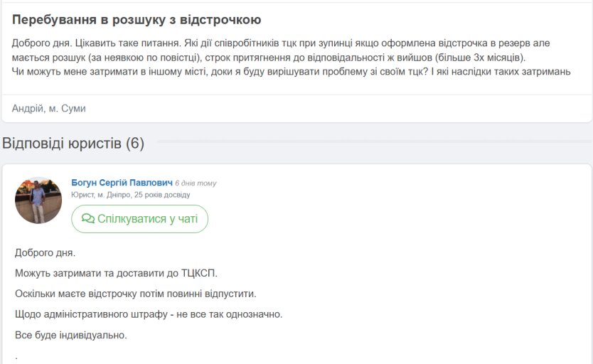The width and height of the screenshot is (593, 364).
Task: Click the question line beginning мається розшук
Action: coord(269,58)
